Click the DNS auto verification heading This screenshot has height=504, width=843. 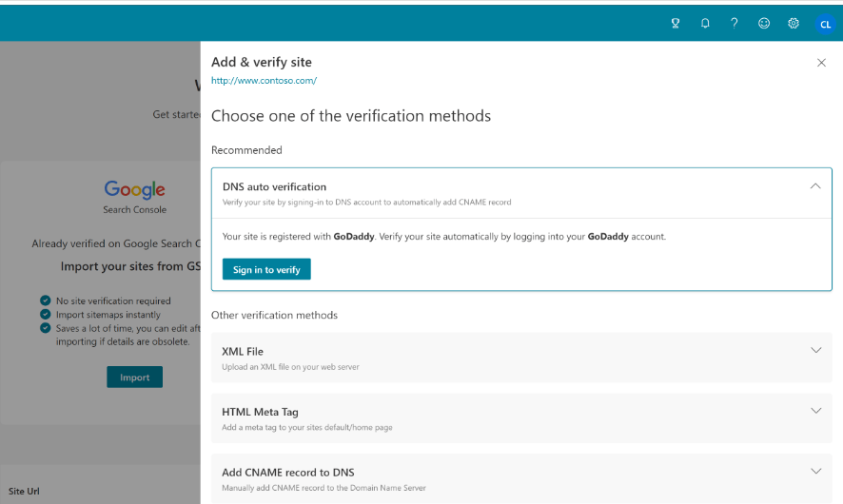click(x=274, y=187)
